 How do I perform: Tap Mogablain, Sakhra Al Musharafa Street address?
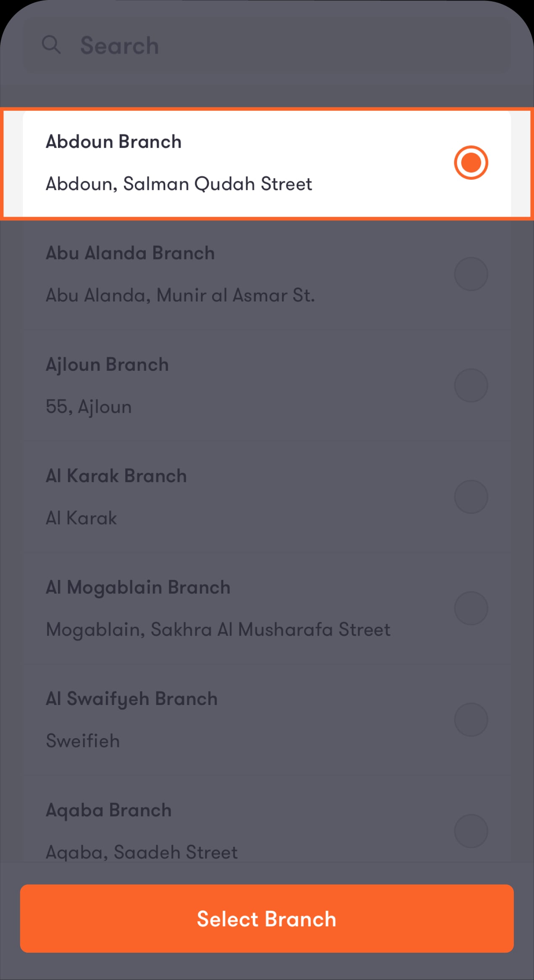(x=218, y=630)
